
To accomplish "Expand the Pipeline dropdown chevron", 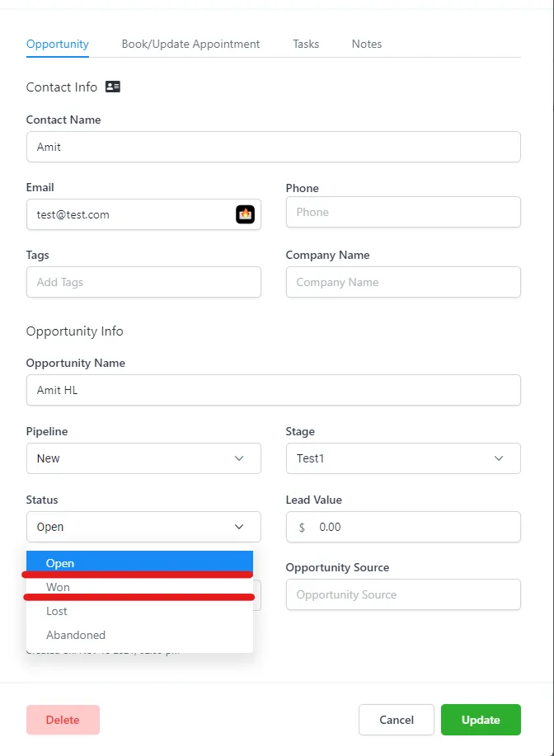I will [x=239, y=458].
